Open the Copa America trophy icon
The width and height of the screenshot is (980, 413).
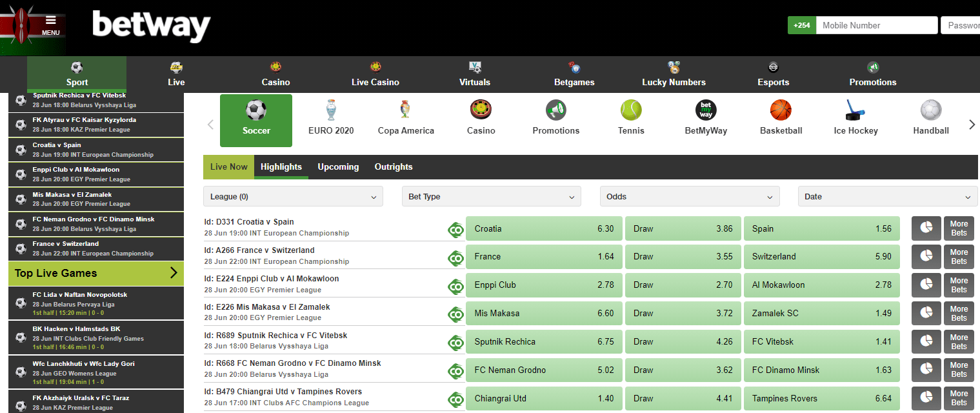coord(406,110)
